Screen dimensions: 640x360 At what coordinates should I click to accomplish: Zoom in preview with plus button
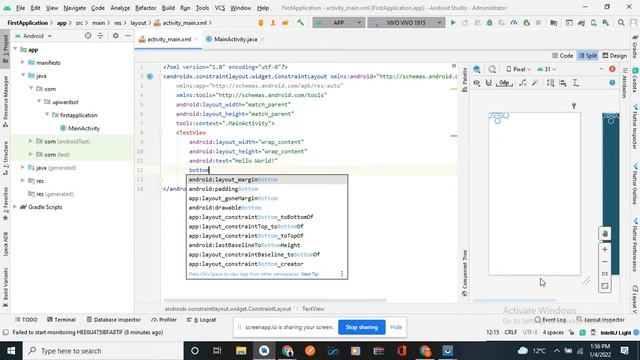[x=605, y=249]
